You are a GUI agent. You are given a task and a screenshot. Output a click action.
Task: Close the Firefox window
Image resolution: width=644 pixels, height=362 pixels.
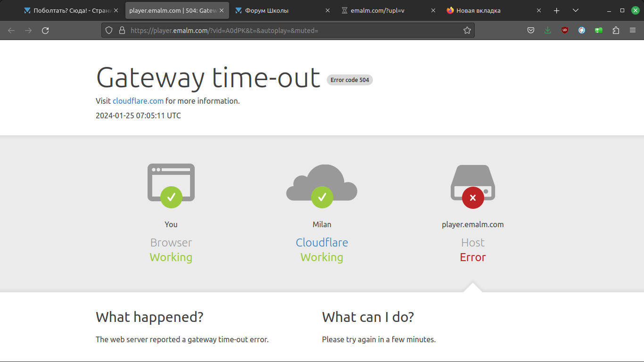[x=636, y=10]
